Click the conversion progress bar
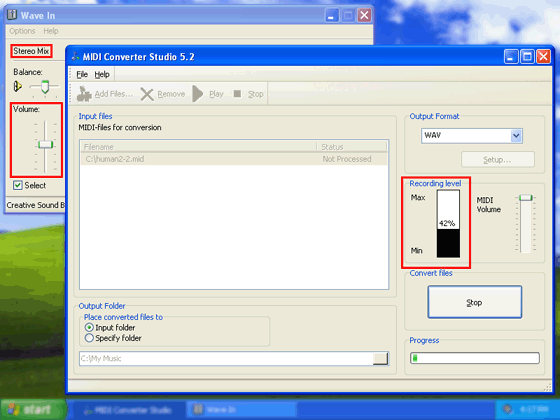This screenshot has width=560, height=420. (475, 358)
